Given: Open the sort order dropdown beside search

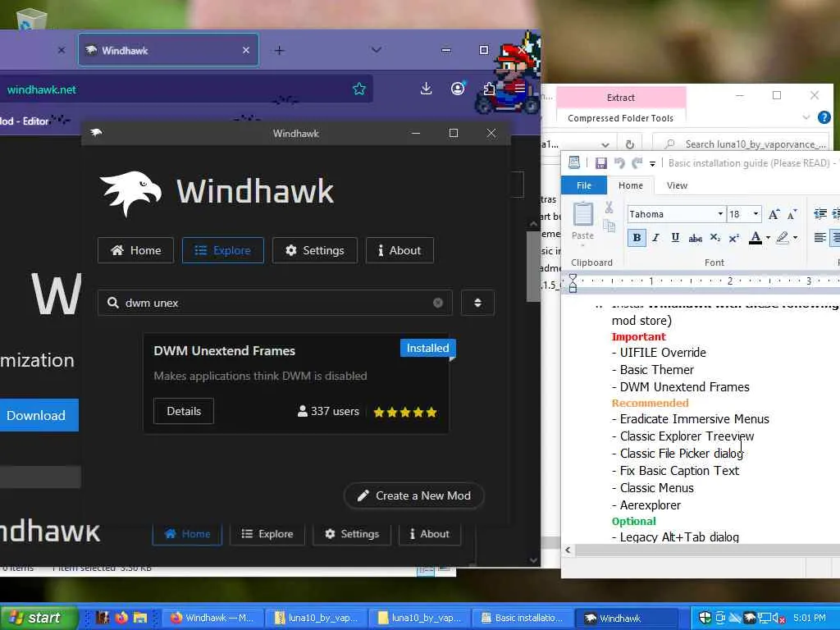Looking at the screenshot, I should (x=478, y=303).
